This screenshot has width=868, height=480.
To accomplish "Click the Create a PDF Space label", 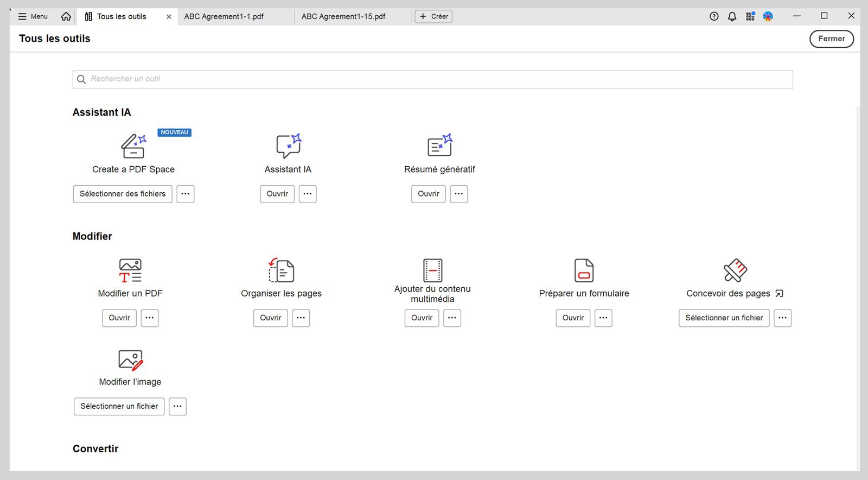I will coord(133,169).
